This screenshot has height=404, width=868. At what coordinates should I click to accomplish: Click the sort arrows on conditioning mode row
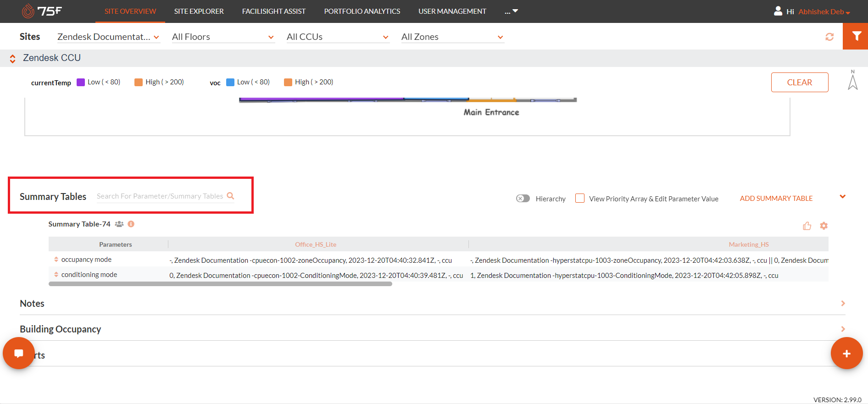pyautogui.click(x=56, y=275)
